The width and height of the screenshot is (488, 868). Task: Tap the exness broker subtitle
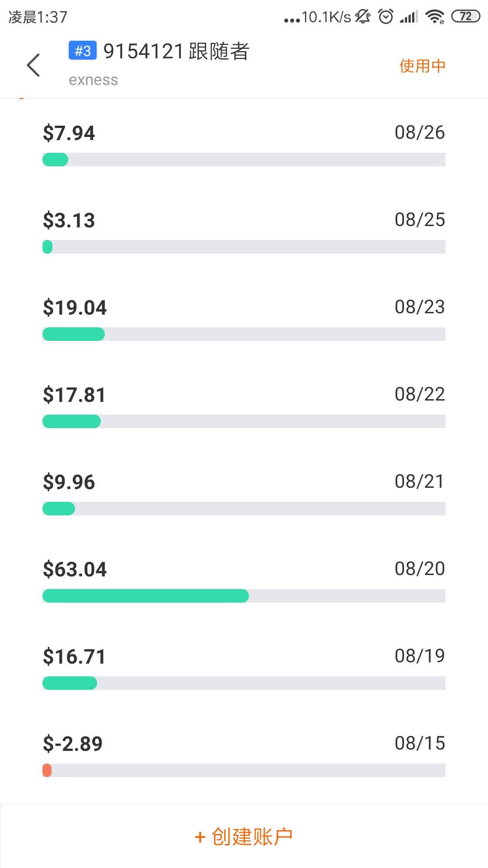pyautogui.click(x=94, y=80)
